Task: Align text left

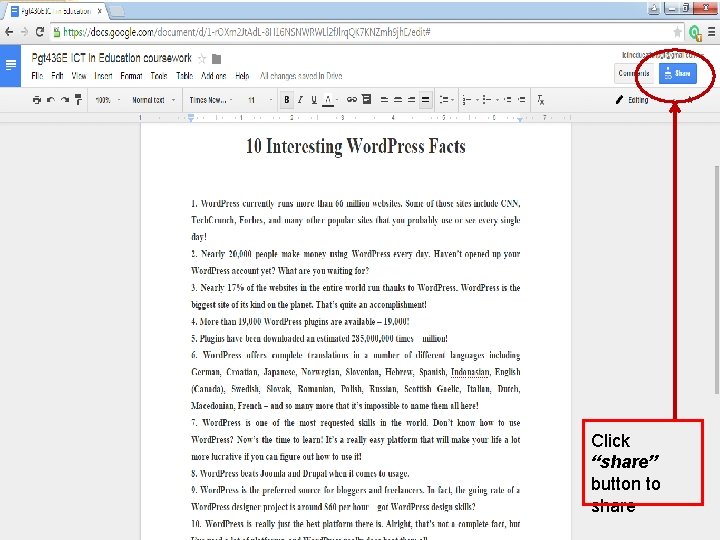Action: [x=384, y=100]
